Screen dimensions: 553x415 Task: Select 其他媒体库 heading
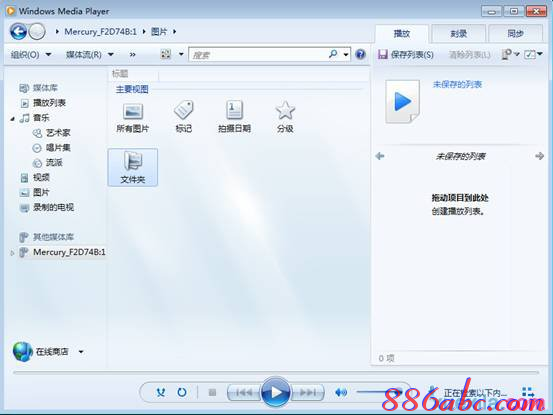tap(53, 237)
